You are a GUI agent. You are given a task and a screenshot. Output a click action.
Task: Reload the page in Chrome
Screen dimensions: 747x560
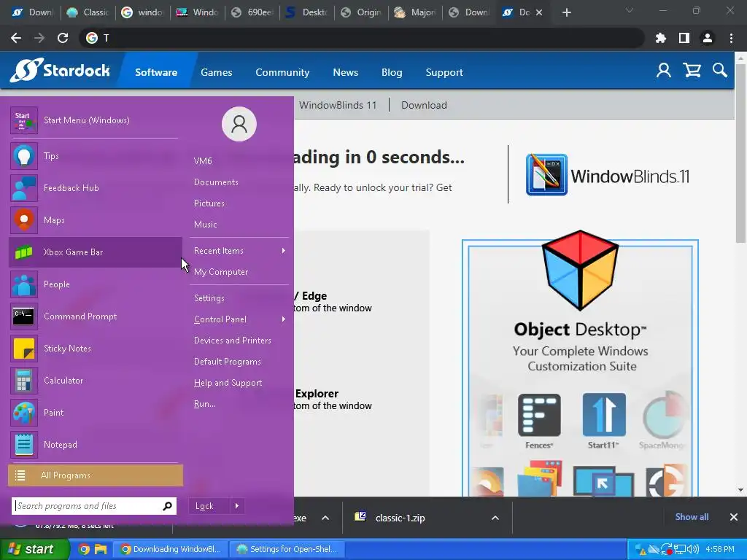click(x=63, y=38)
